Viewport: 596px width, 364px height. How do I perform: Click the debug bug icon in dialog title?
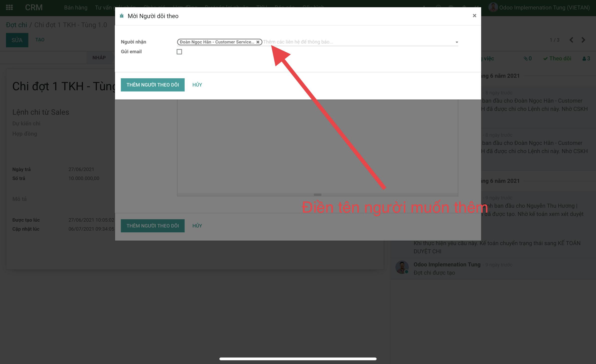122,16
